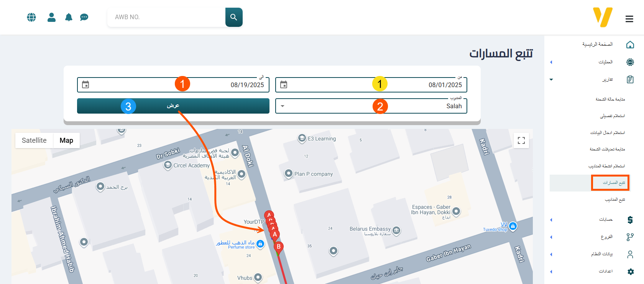Click the برج الحمد map pin
Screen dimensions: 644x284
coord(100,187)
